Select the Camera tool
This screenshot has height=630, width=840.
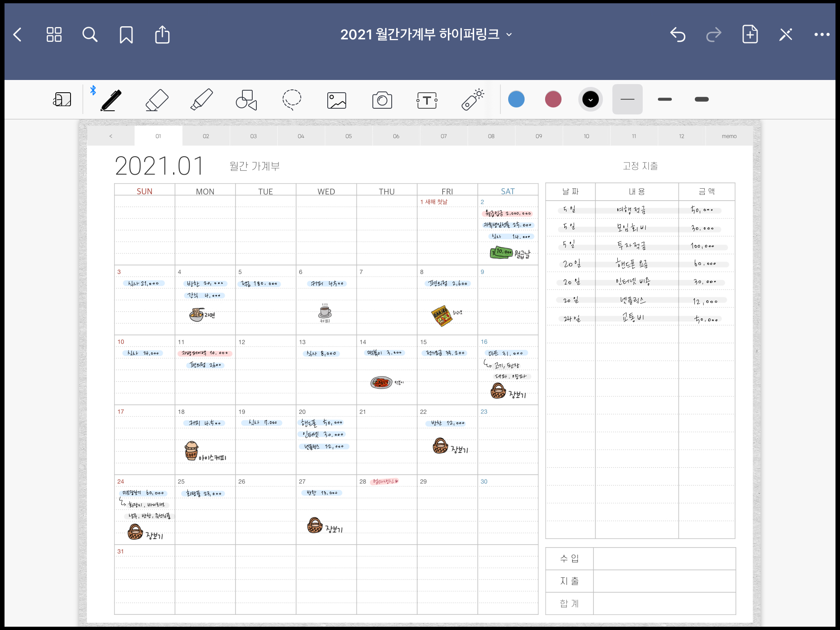[382, 100]
